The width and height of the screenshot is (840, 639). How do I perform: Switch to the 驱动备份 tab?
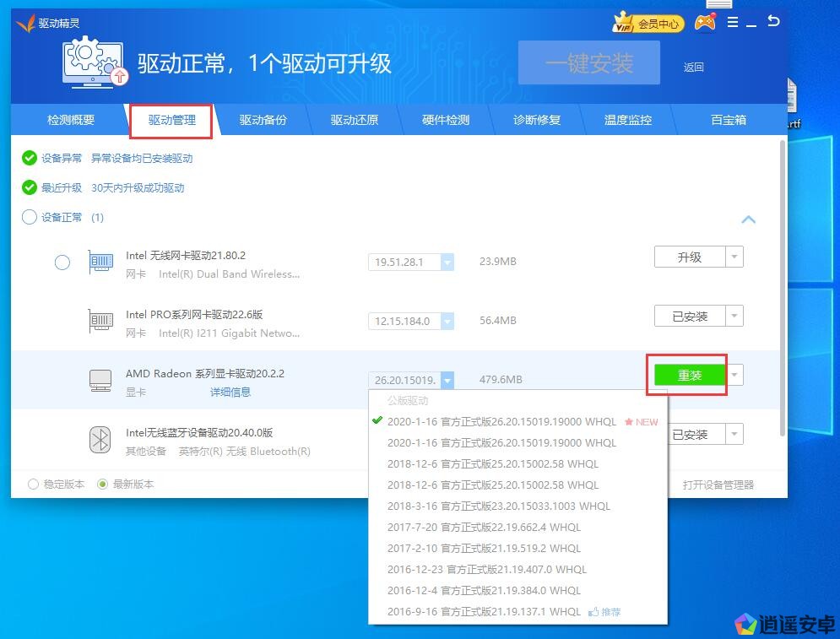point(263,120)
